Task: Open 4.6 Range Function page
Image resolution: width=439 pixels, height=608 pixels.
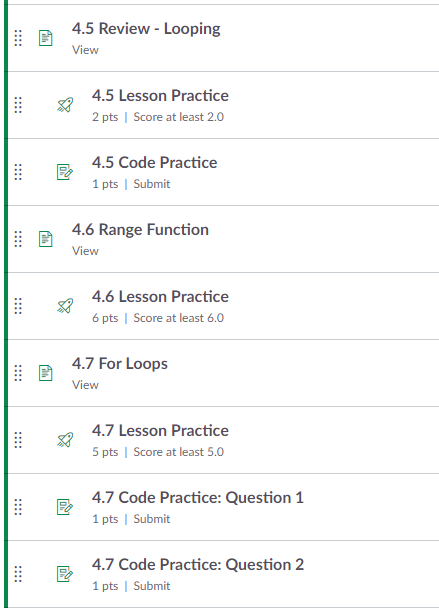Action: [140, 230]
